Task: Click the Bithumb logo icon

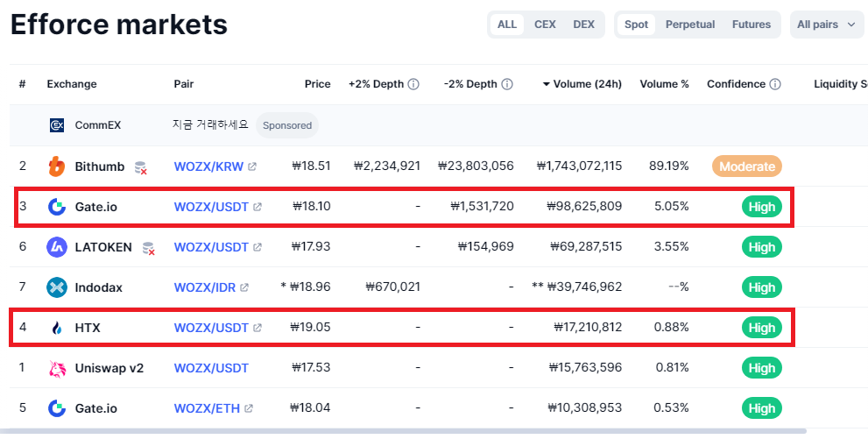Action: coord(56,166)
